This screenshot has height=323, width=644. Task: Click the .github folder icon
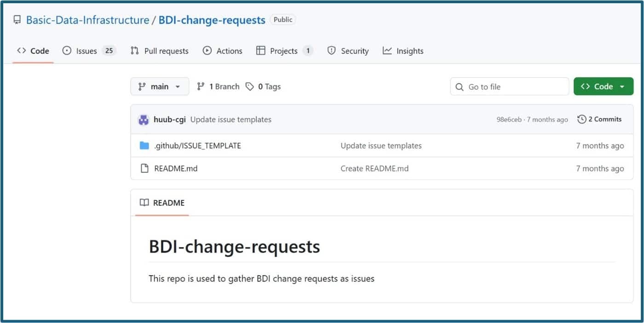coord(144,146)
